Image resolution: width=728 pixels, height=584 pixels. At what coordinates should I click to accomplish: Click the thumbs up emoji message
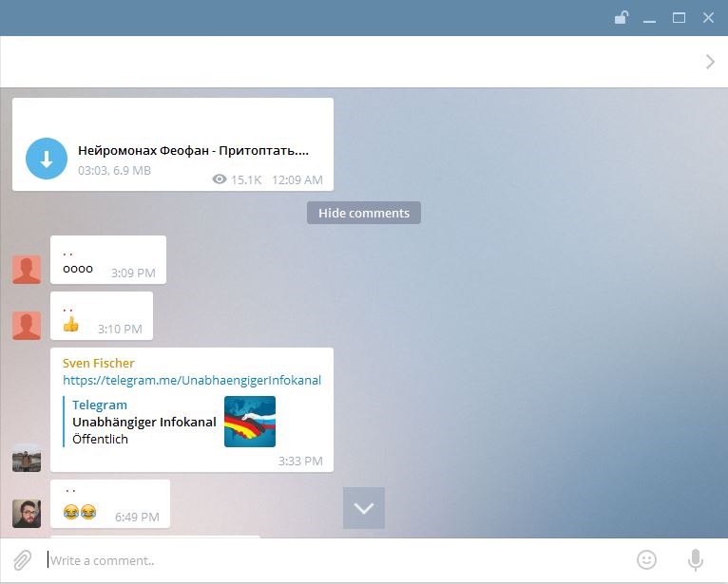70,324
